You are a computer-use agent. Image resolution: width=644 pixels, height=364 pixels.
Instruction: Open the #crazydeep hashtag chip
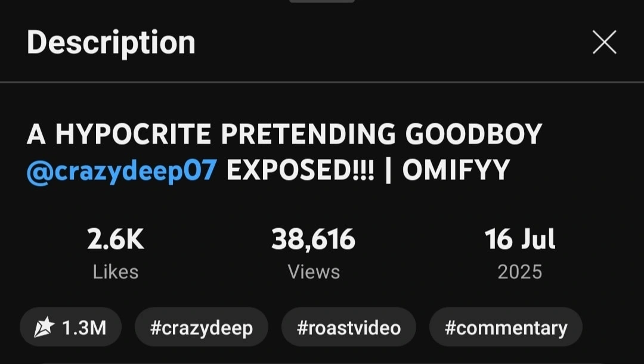pos(202,327)
